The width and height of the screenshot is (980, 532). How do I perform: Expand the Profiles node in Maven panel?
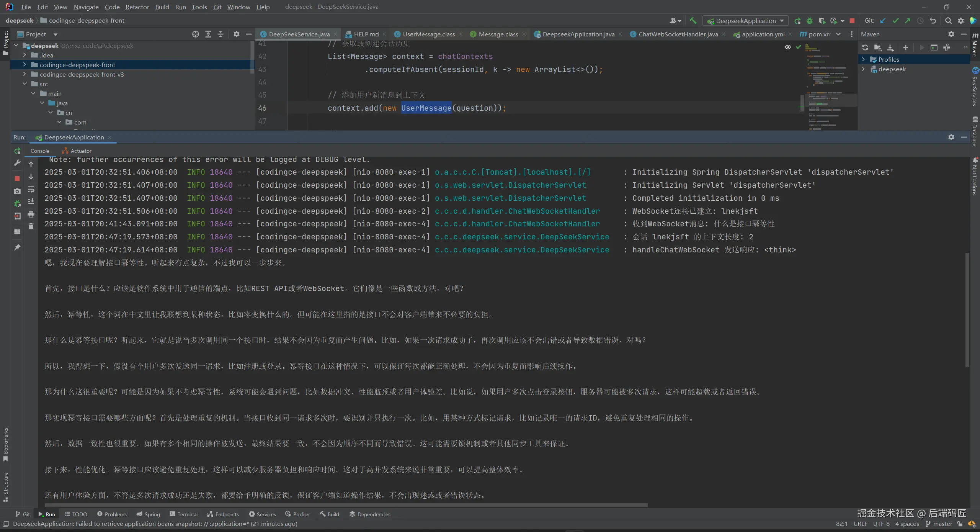[863, 59]
